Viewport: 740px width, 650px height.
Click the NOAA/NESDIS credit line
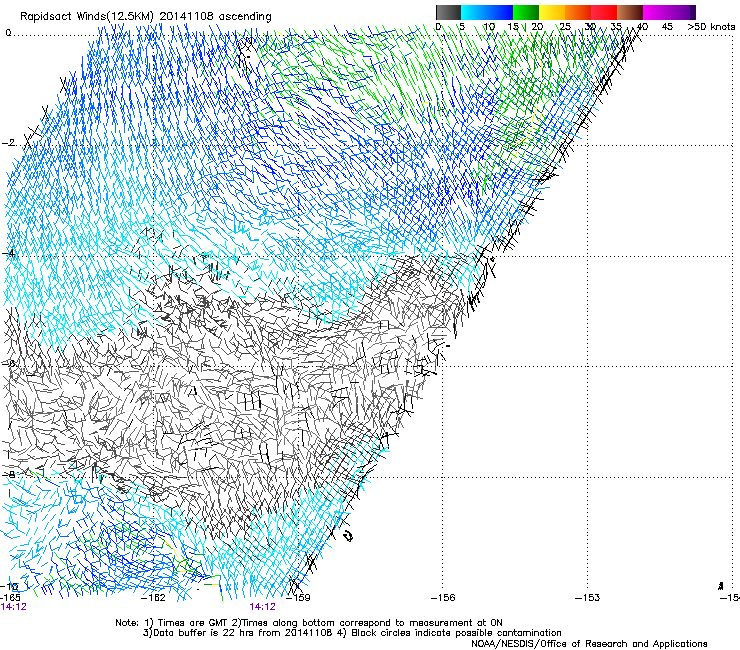pos(589,643)
